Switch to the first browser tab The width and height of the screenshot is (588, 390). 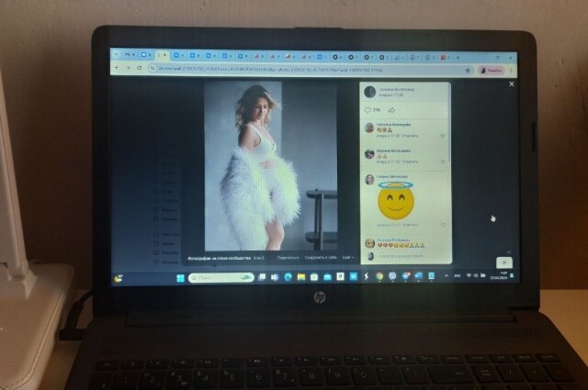130,55
